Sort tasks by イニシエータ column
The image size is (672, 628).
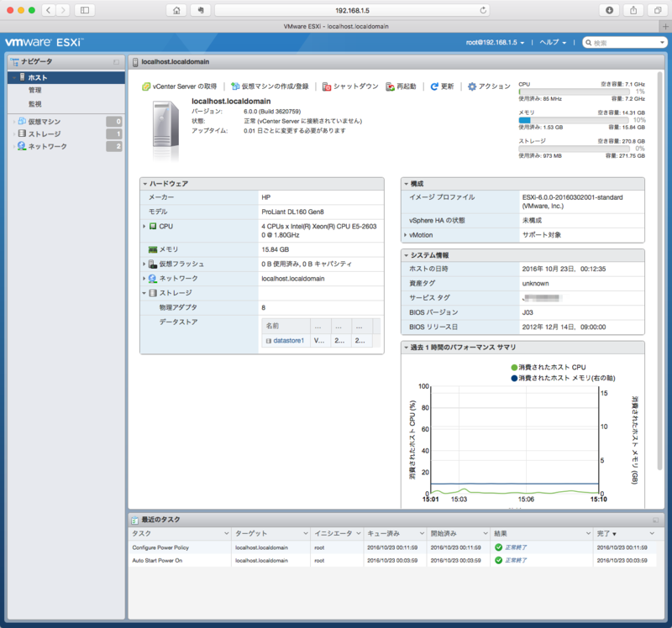coord(338,533)
